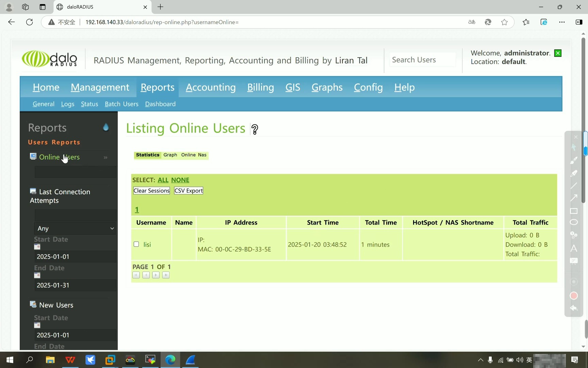Select the highlighter tool in annotation toolbar
Image resolution: width=588 pixels, height=368 pixels.
[x=574, y=173]
